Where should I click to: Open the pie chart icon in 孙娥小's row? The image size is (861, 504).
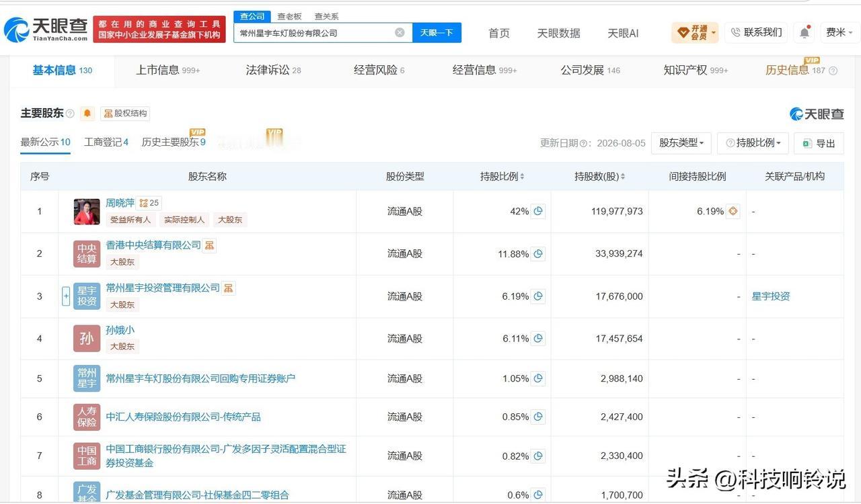[x=538, y=339]
